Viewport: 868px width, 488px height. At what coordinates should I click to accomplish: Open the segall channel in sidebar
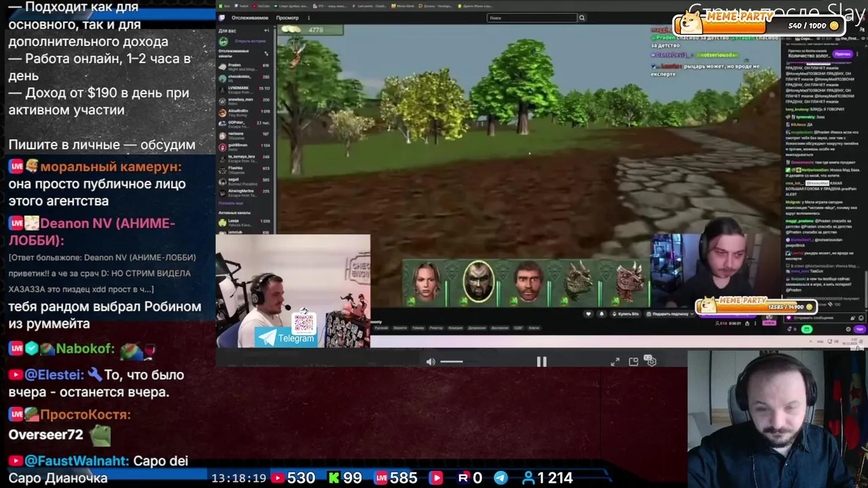(245, 182)
